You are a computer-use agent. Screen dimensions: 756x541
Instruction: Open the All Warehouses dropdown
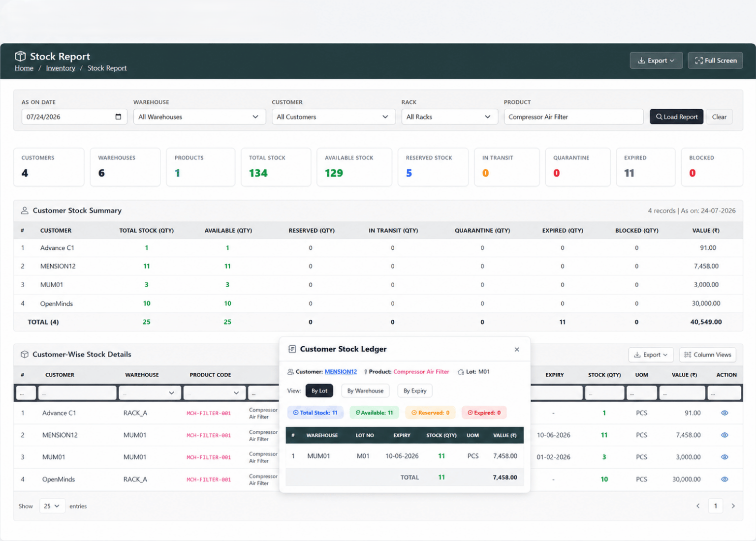coord(199,117)
